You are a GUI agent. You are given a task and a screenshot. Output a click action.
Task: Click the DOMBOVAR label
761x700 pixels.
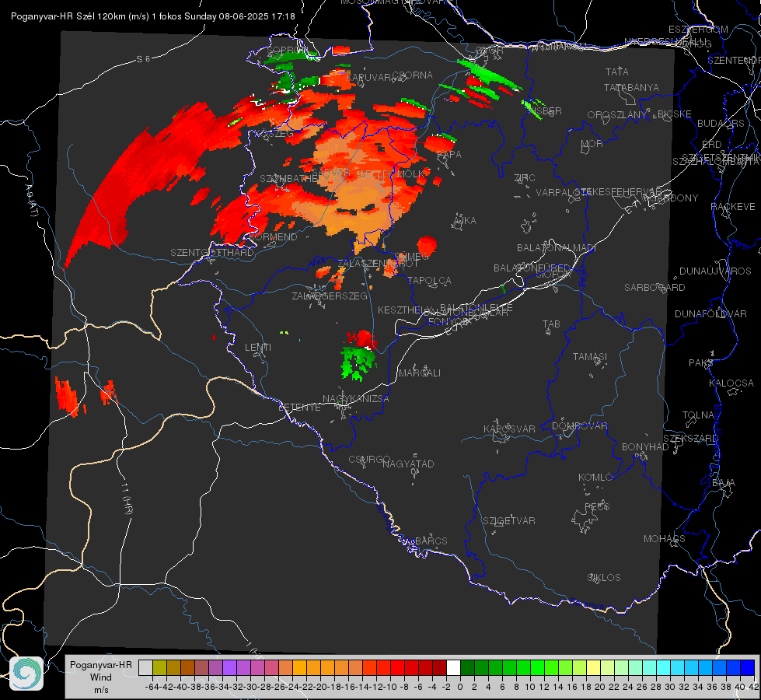[579, 426]
